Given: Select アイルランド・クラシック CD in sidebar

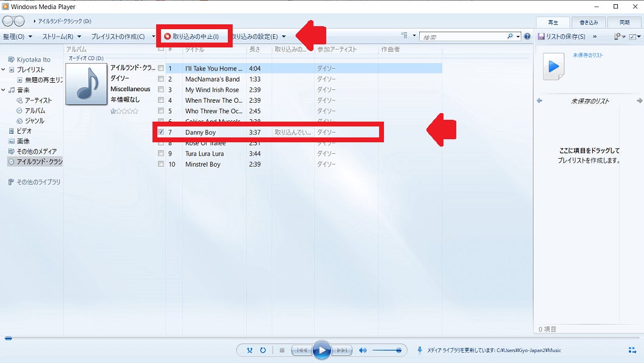Looking at the screenshot, I should [x=35, y=162].
